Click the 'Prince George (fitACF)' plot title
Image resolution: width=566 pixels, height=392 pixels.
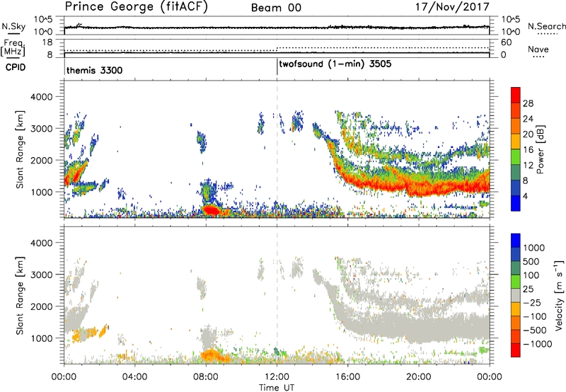(x=137, y=7)
